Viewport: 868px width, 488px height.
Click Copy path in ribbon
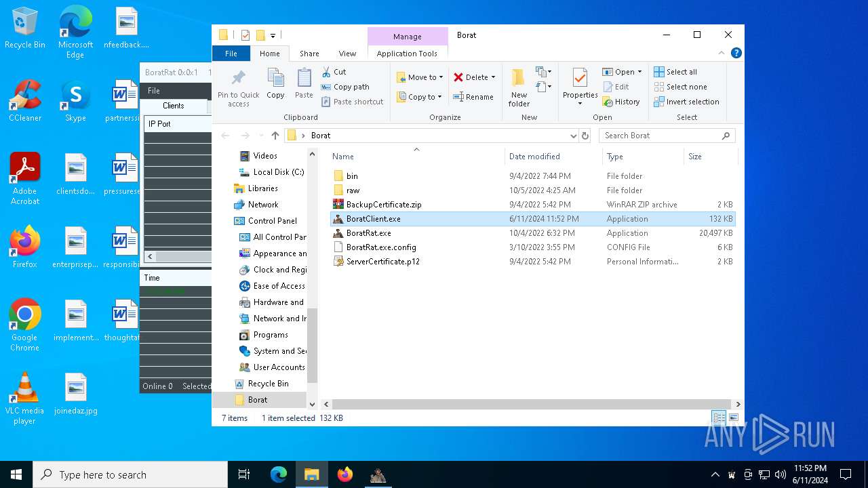tap(345, 87)
